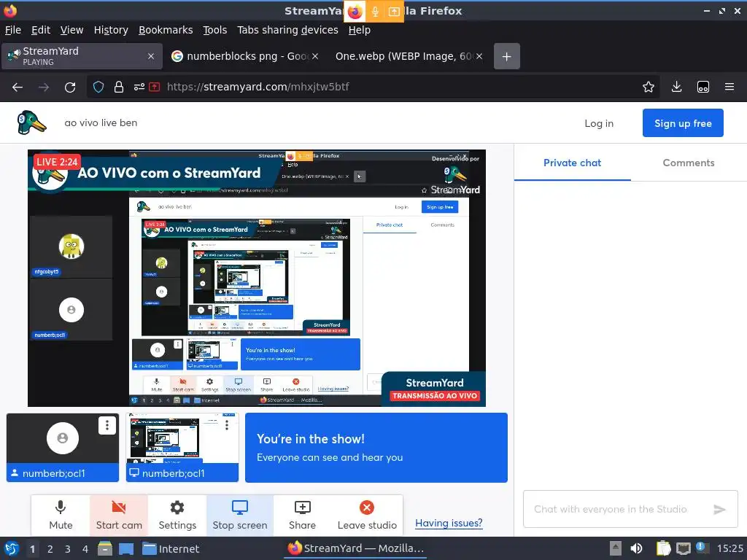Open the taskbar start menu
Viewport: 747px width, 560px height.
pos(12,549)
